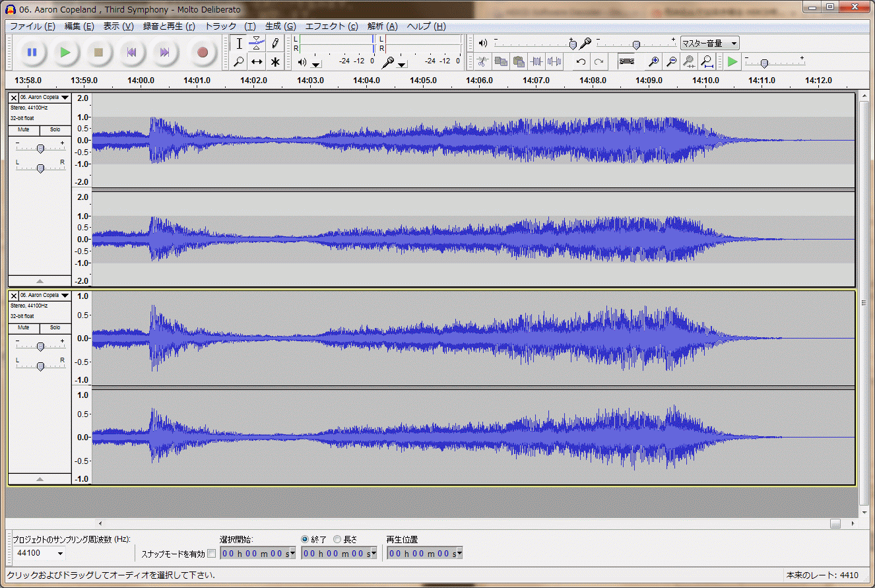
Task: Open the 生成 (G) menu
Action: point(280,26)
